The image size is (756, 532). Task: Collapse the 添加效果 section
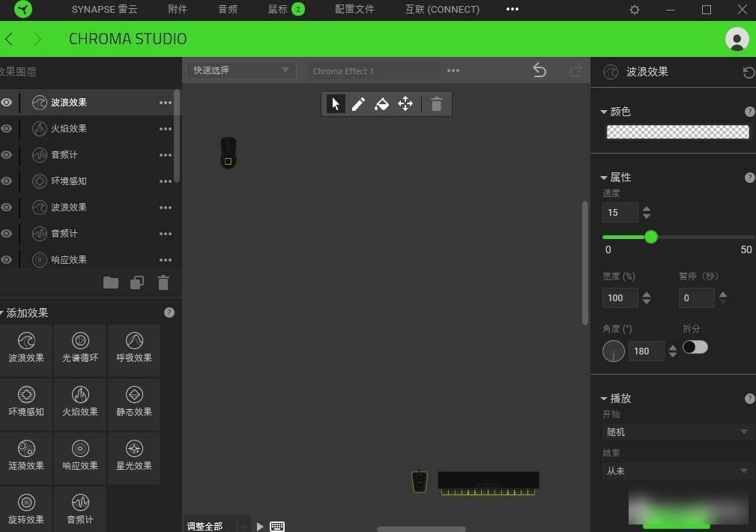1,313
